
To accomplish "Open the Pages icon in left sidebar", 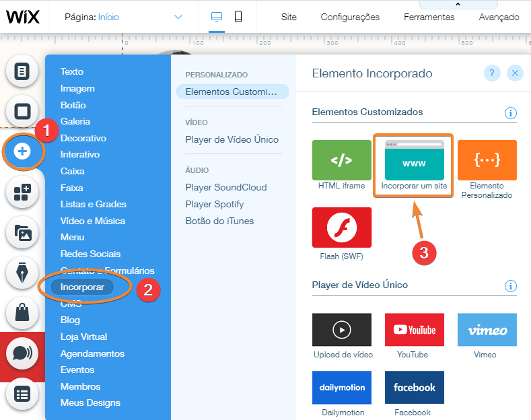I will pos(22,71).
